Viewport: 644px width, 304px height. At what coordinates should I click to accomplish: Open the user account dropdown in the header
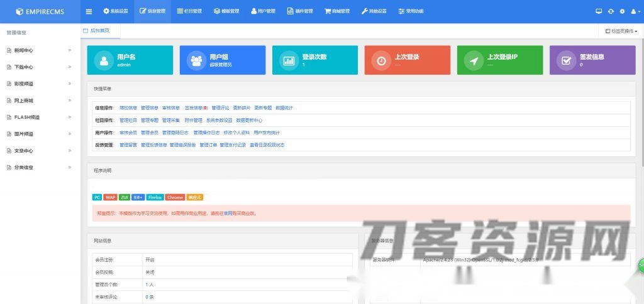coord(635,11)
